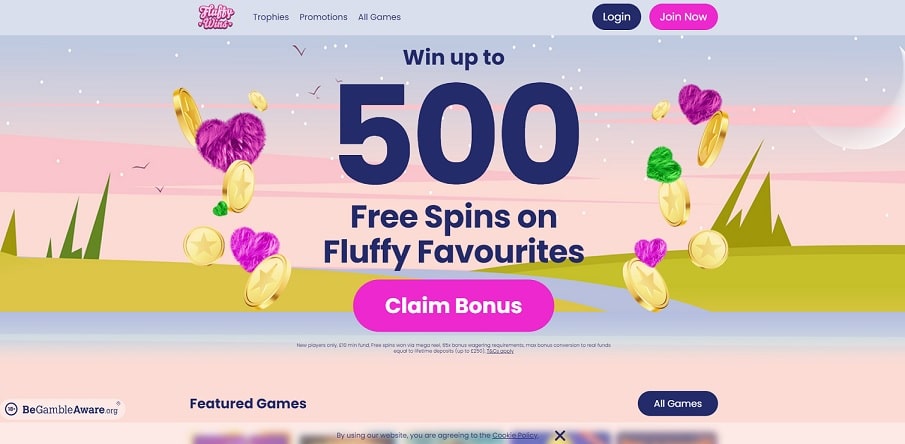Image resolution: width=905 pixels, height=444 pixels.
Task: Open the Cookie Policy link
Action: [x=515, y=435]
